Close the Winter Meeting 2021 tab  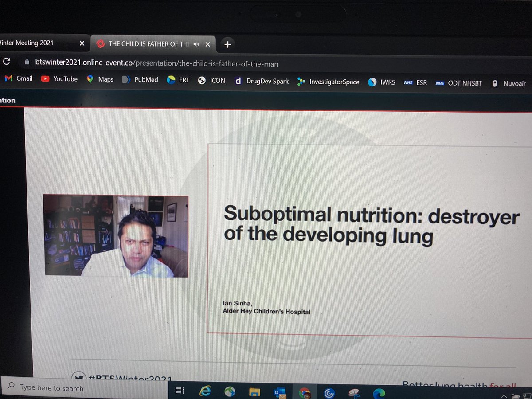tap(81, 43)
